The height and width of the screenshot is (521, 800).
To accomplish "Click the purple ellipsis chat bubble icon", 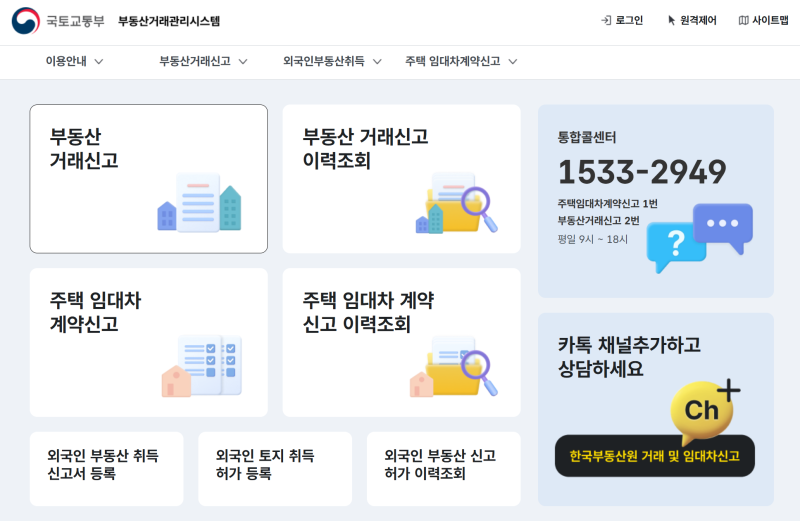I will coord(723,227).
